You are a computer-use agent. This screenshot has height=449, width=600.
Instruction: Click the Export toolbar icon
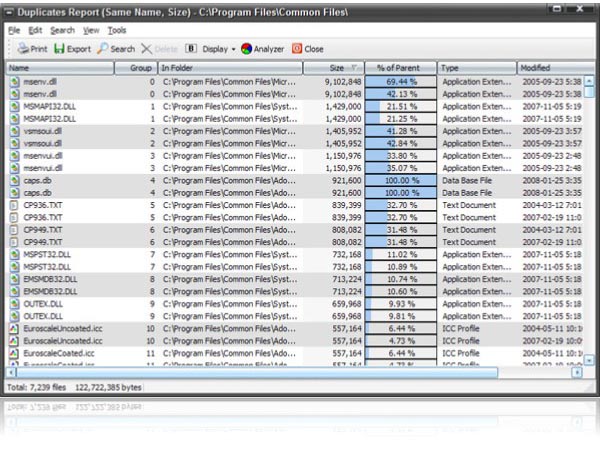[58, 48]
